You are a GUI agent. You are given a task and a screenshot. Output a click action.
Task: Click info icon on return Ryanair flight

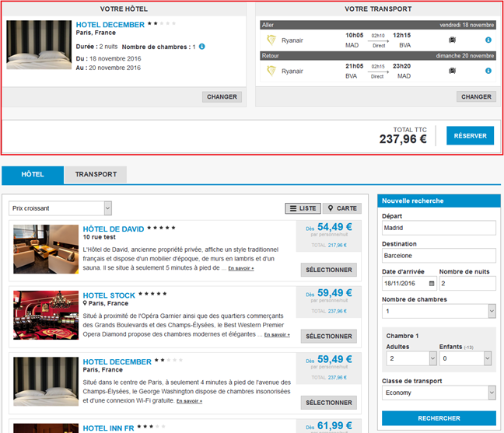click(x=488, y=71)
